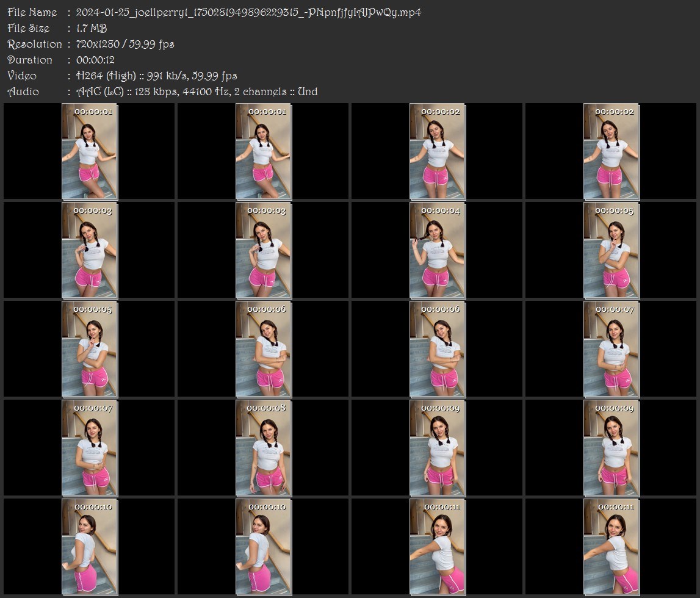Image resolution: width=700 pixels, height=598 pixels.
Task: Select the first 00:00:02 thumbnail frame
Action: tap(438, 151)
